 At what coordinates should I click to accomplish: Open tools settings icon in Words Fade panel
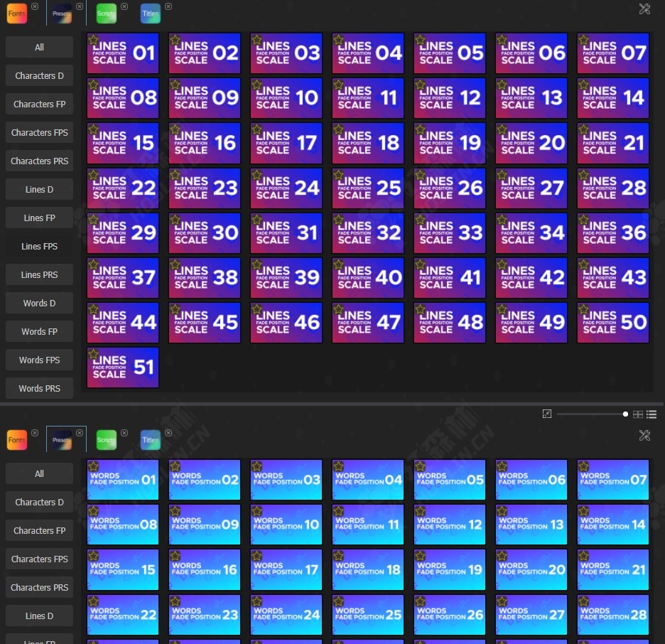(644, 435)
